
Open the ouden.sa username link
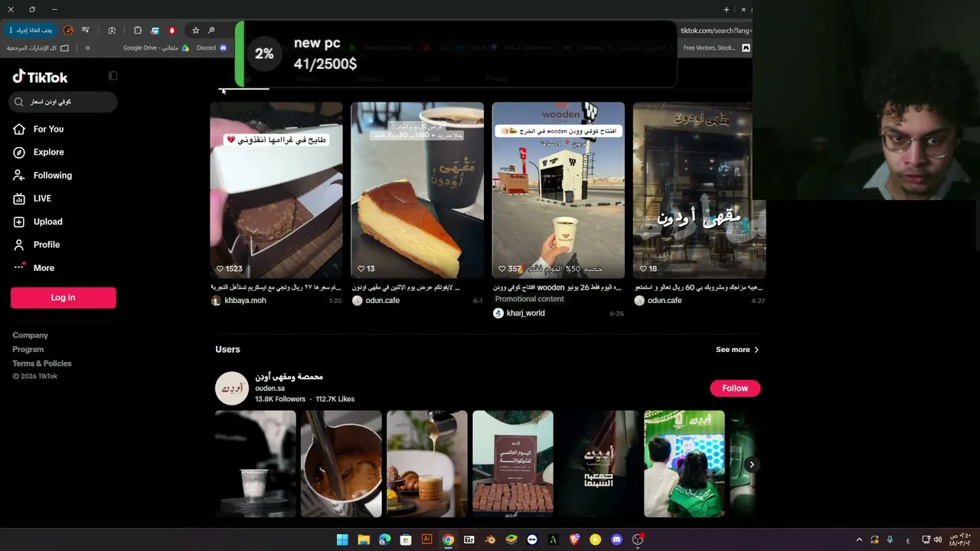[269, 388]
